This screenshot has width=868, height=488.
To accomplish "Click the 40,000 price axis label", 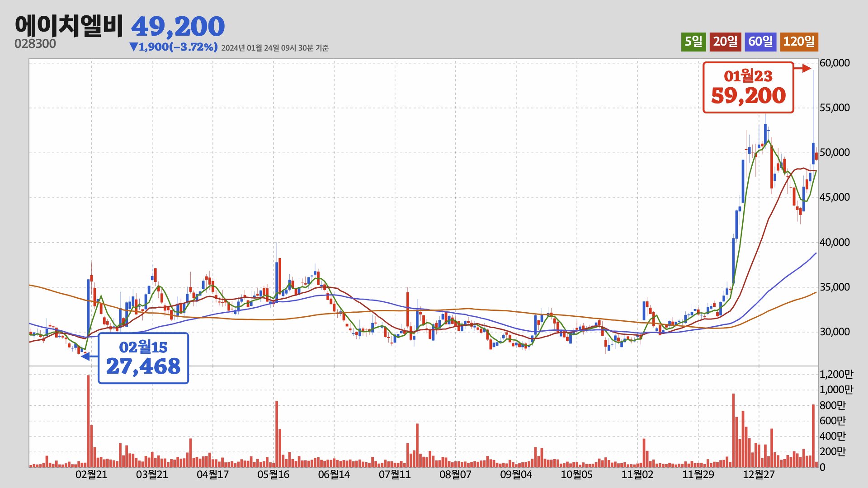I will pos(835,242).
